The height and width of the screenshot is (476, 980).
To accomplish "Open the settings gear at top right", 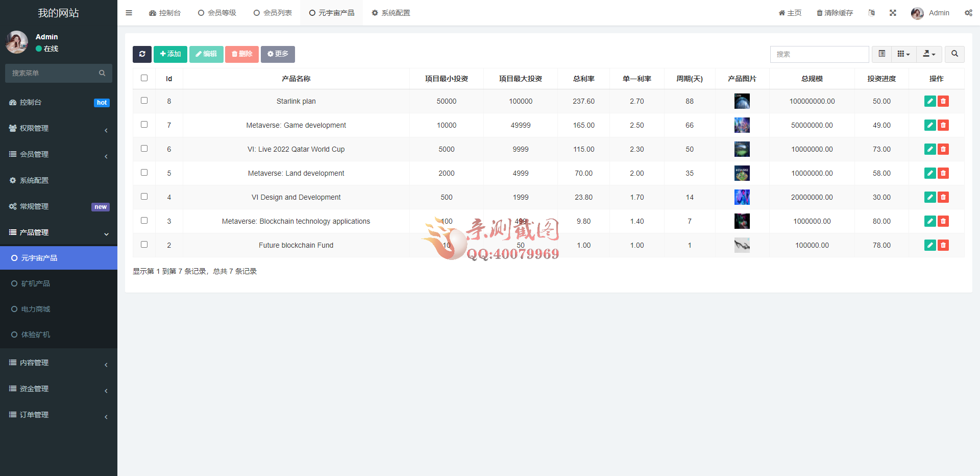I will click(x=968, y=13).
